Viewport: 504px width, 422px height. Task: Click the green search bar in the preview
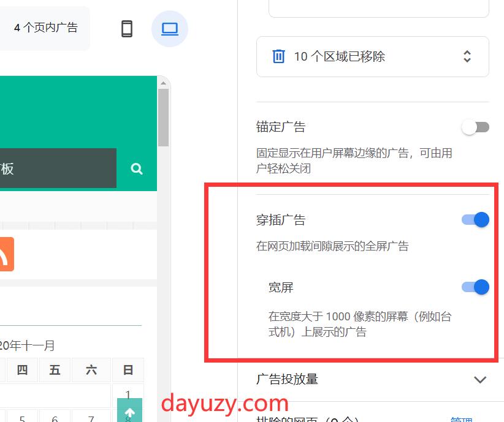pyautogui.click(x=58, y=168)
